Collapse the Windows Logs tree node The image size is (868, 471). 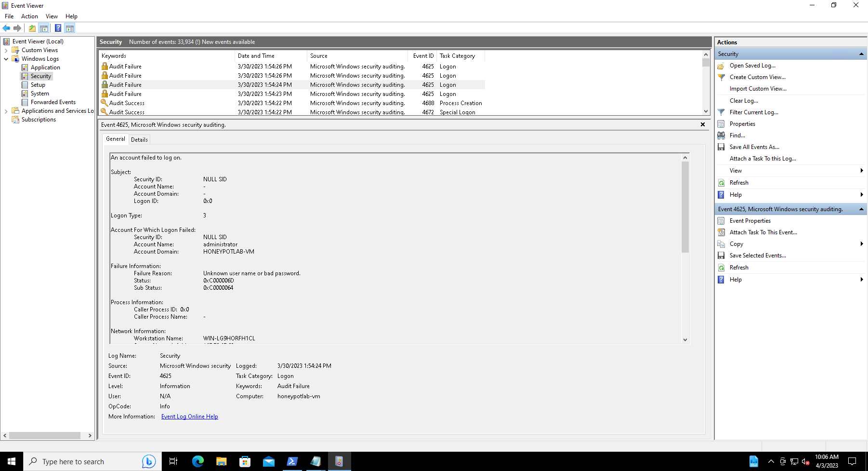pyautogui.click(x=6, y=59)
